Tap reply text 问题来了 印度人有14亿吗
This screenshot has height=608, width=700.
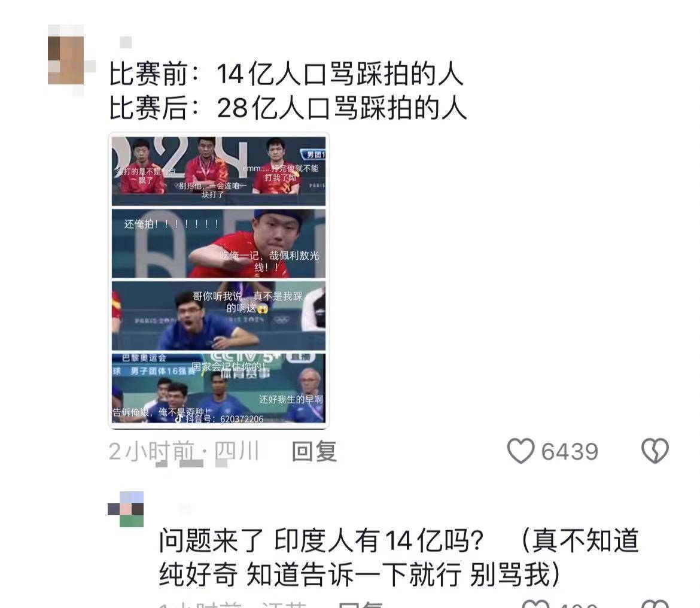point(321,540)
